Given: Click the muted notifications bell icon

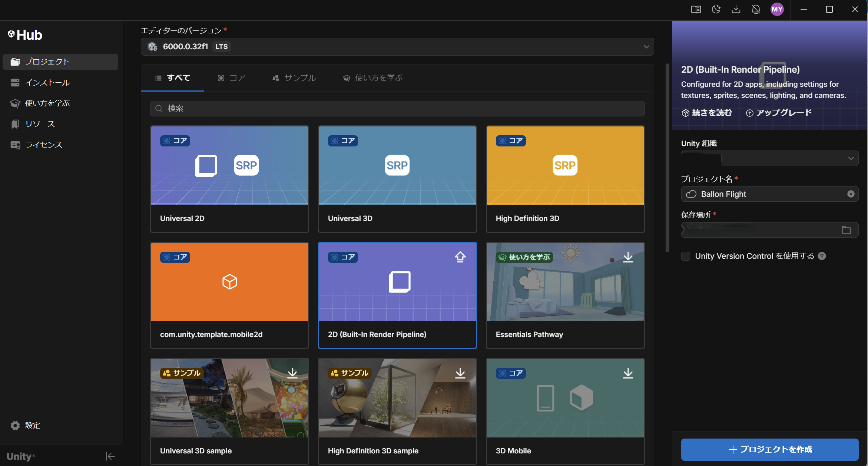Looking at the screenshot, I should (x=756, y=9).
